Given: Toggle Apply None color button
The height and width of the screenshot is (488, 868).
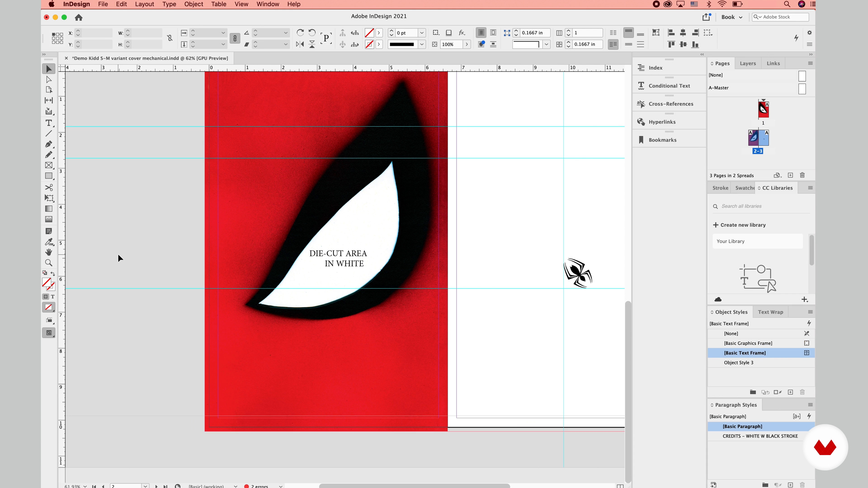Looking at the screenshot, I should pyautogui.click(x=49, y=307).
